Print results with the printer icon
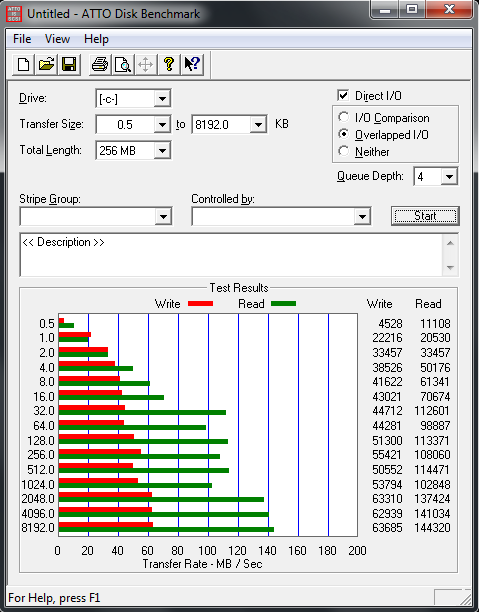 (100, 64)
